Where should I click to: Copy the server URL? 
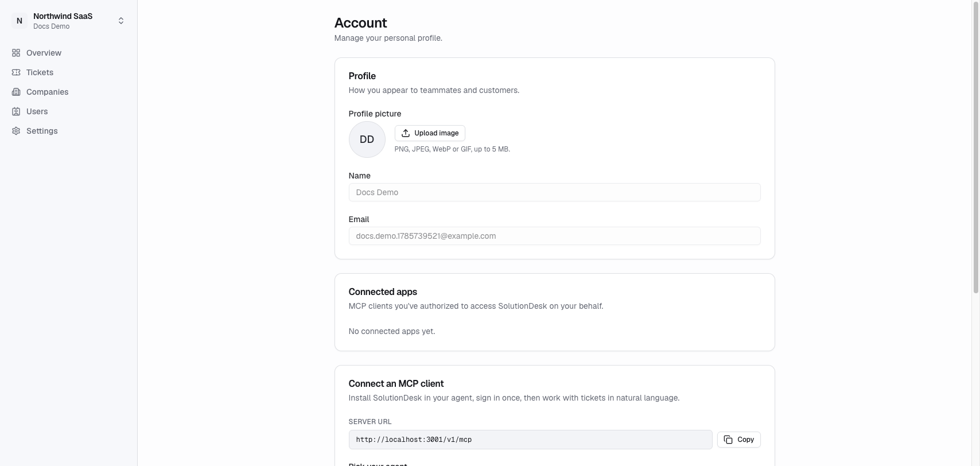[739, 440]
